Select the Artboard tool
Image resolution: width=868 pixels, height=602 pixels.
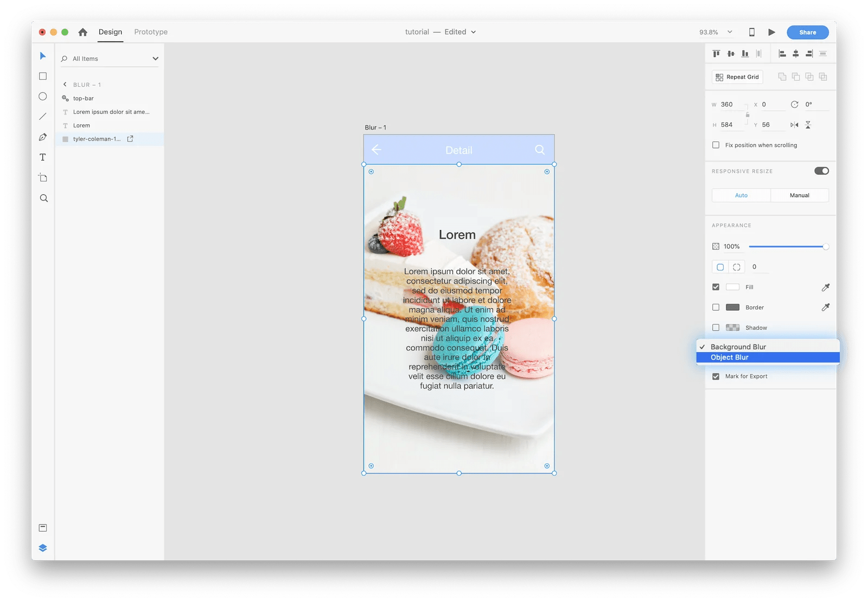(43, 178)
